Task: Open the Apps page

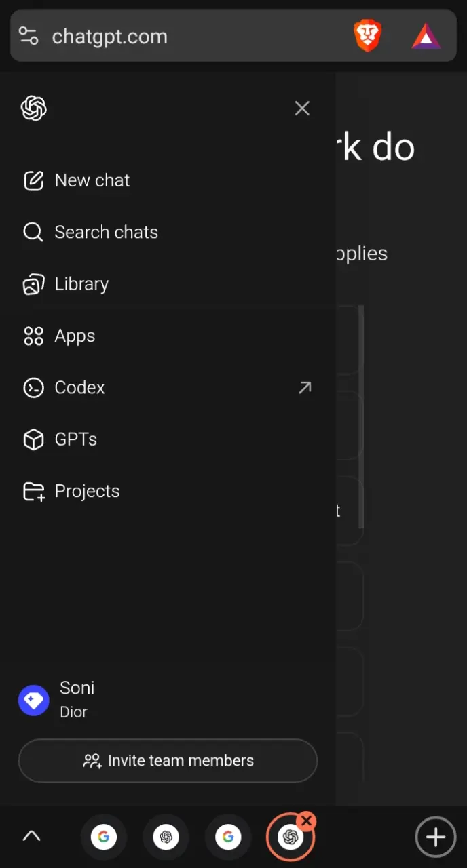Action: click(168, 336)
